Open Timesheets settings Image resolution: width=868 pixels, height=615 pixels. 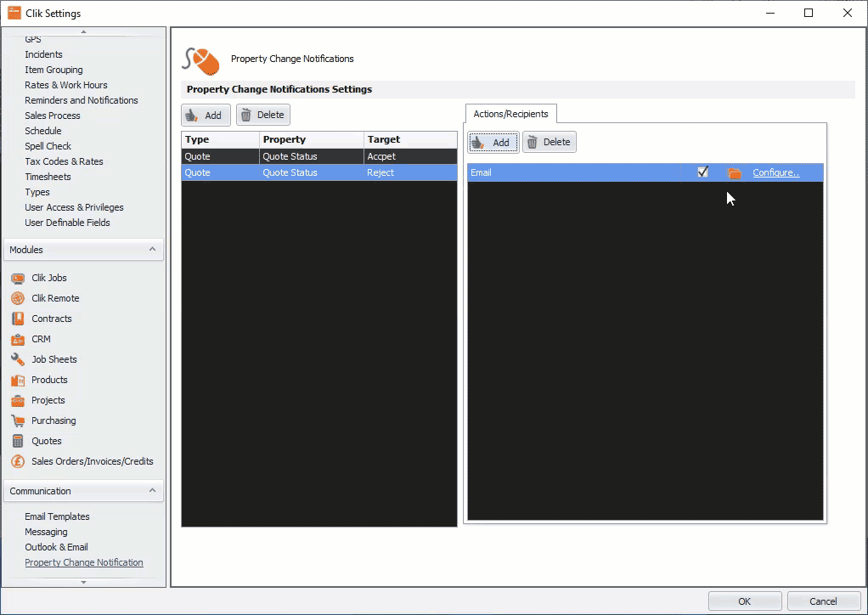pyautogui.click(x=48, y=177)
